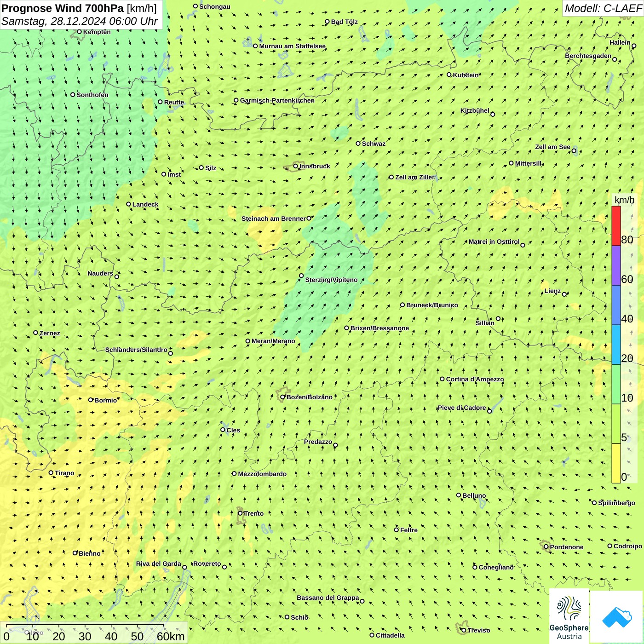
Task: Click the 'Schongau' label
Action: [215, 6]
